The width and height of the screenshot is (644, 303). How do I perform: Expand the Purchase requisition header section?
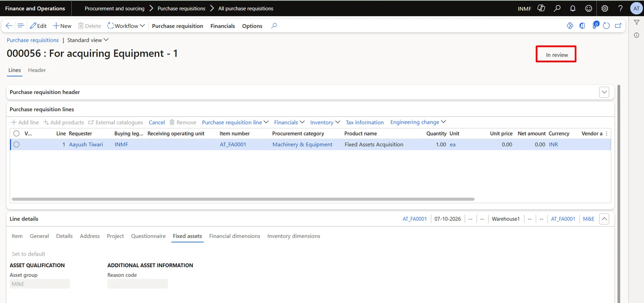[x=604, y=92]
